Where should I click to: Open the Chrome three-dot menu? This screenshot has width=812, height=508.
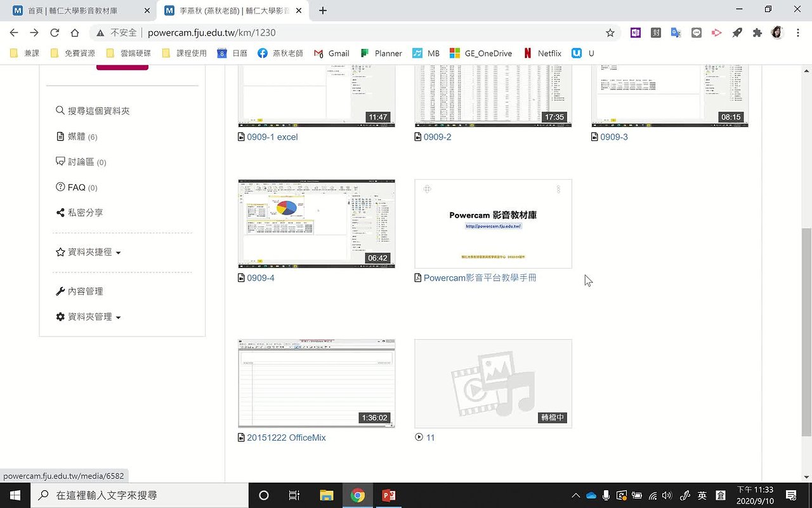click(x=798, y=32)
